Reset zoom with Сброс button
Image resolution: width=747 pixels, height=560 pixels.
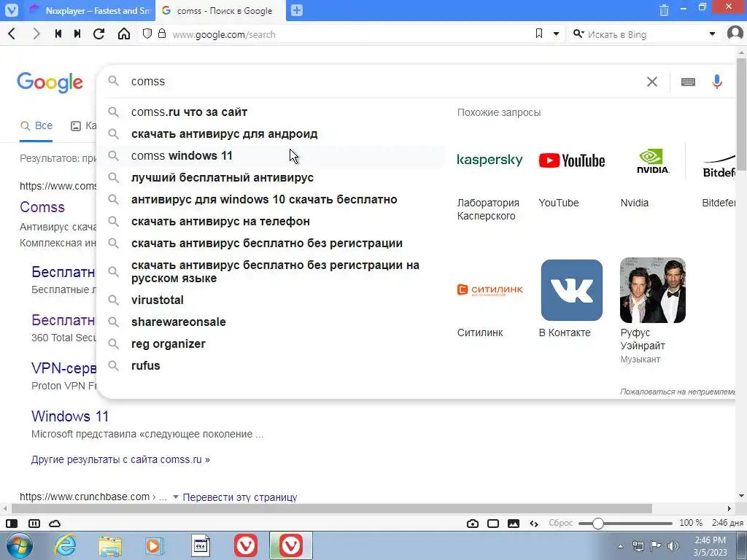pos(560,523)
